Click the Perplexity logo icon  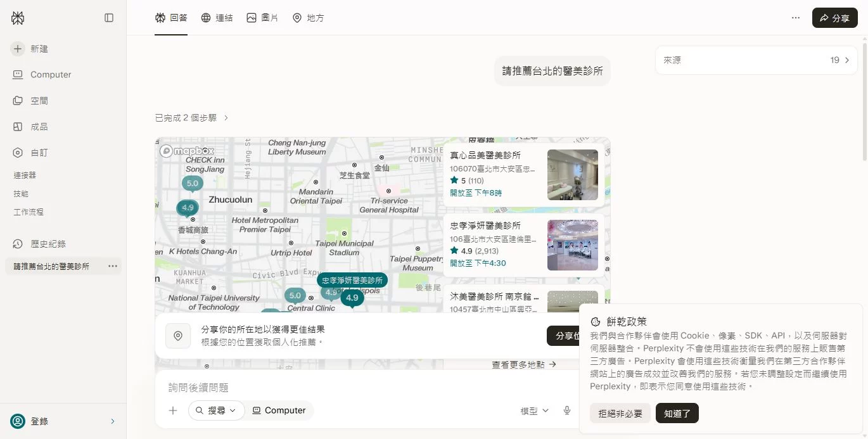coord(18,18)
